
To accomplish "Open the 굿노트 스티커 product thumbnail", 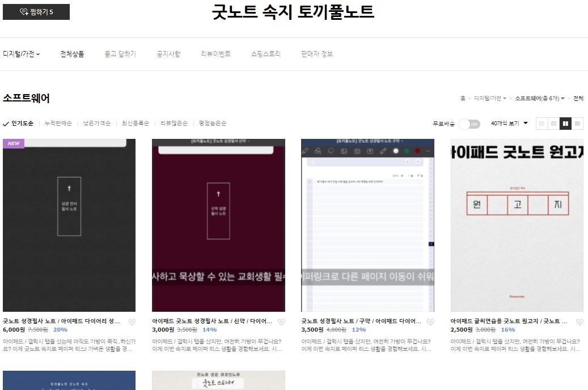I will point(218,380).
